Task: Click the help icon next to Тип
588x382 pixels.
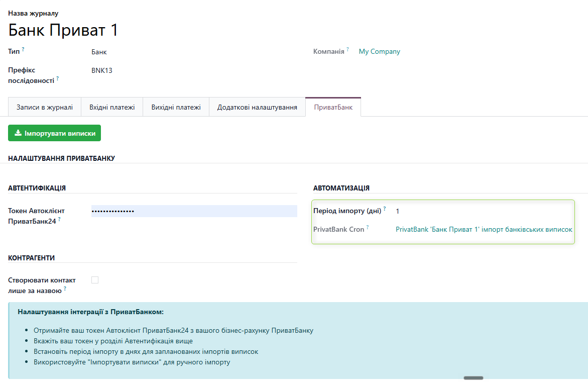Action: (x=23, y=49)
